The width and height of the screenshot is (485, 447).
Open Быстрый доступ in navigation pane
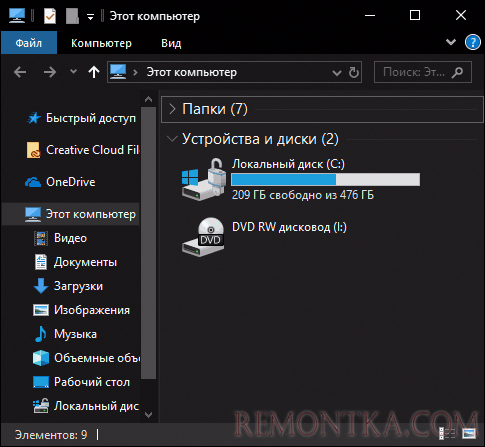(91, 118)
